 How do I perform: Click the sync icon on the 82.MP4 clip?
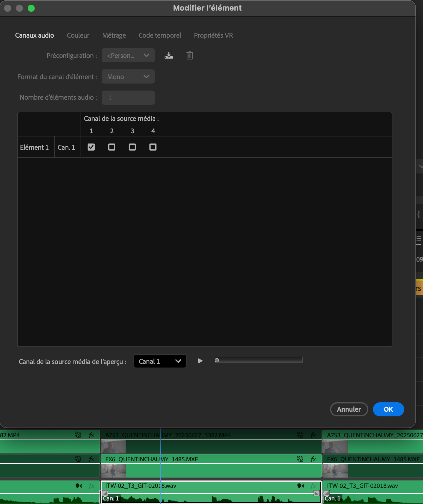tap(78, 435)
